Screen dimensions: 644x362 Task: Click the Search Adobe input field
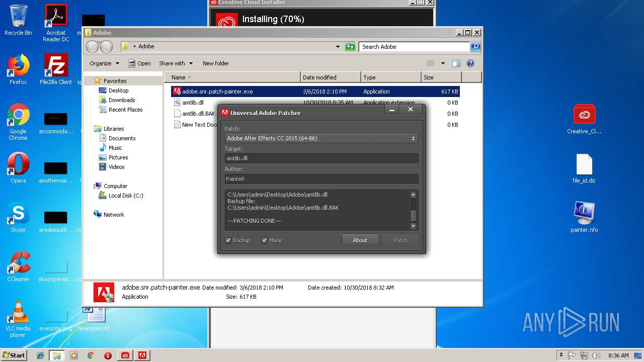point(415,47)
